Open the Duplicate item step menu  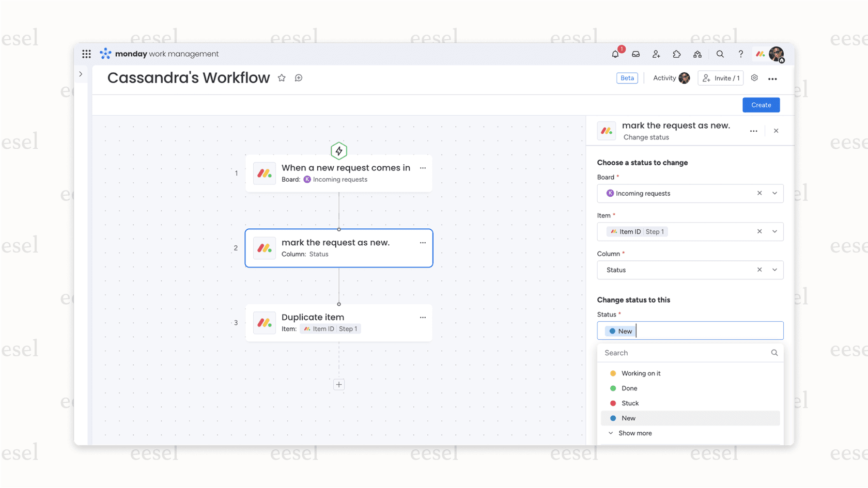pyautogui.click(x=423, y=317)
